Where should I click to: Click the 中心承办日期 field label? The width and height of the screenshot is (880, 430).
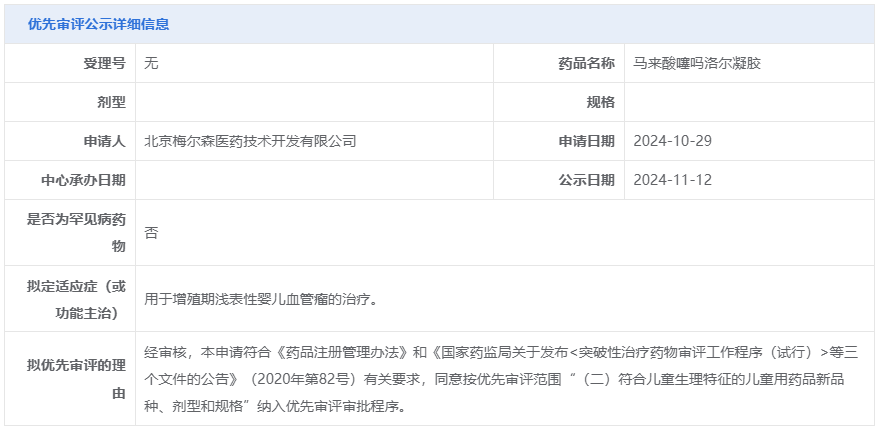point(83,180)
